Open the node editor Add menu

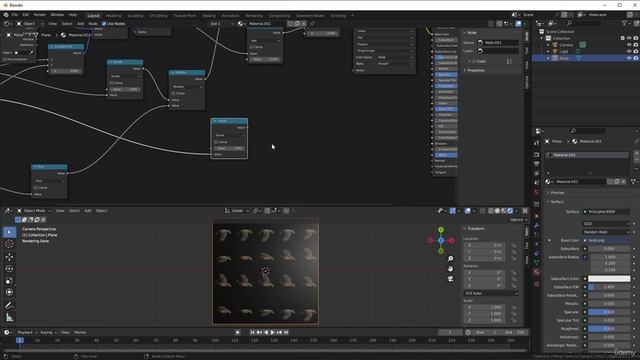(80, 24)
